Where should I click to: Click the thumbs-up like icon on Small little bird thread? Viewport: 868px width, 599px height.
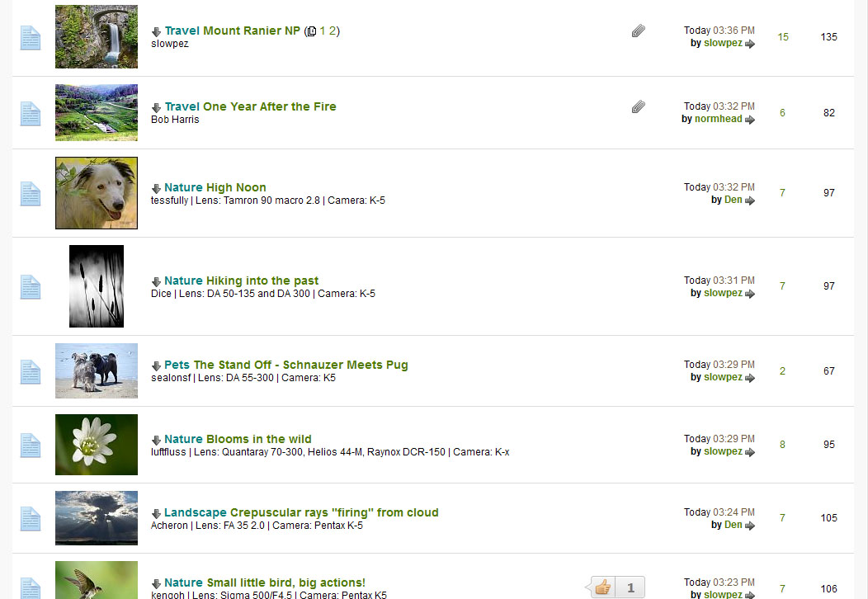coord(603,587)
